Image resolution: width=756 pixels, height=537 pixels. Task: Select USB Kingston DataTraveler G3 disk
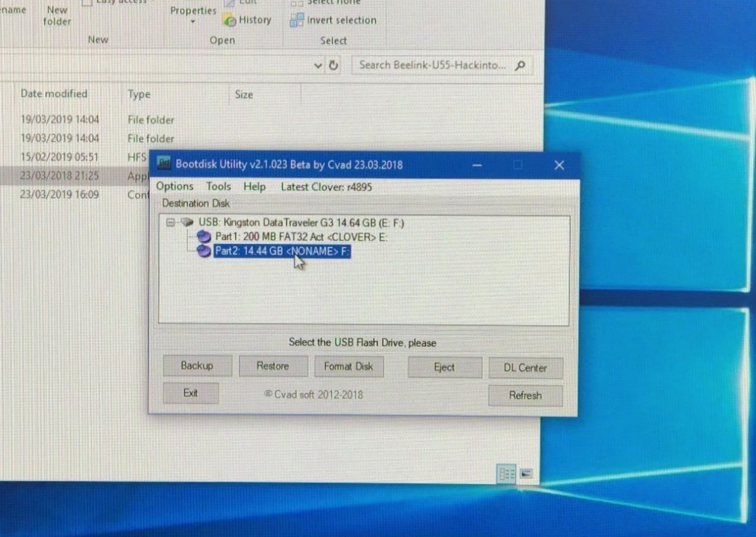[302, 223]
